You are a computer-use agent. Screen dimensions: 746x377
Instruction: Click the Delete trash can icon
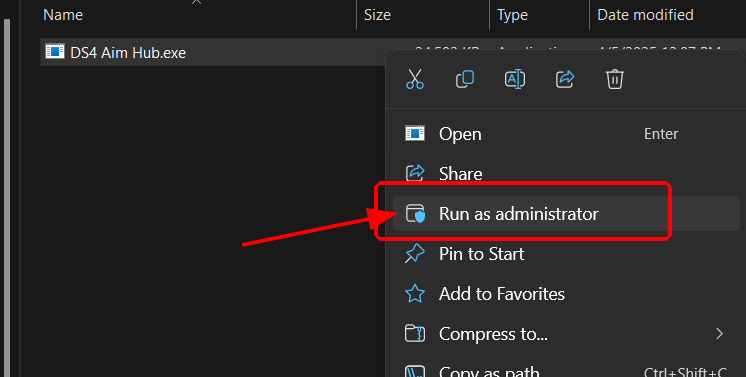point(615,79)
